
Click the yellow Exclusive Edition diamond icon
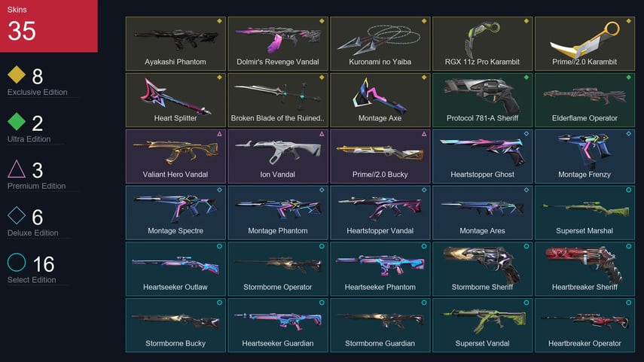pos(17,75)
